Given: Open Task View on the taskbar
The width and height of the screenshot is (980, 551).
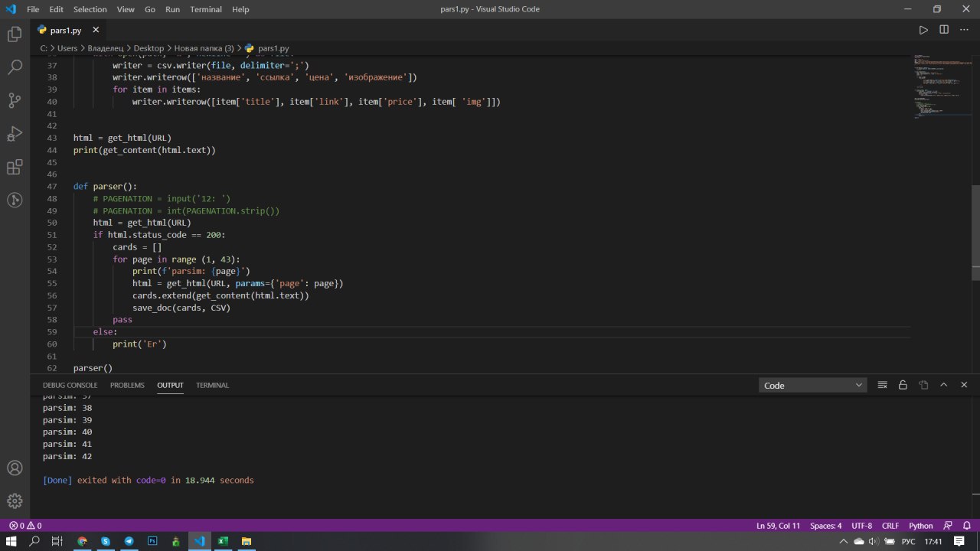Looking at the screenshot, I should (57, 541).
